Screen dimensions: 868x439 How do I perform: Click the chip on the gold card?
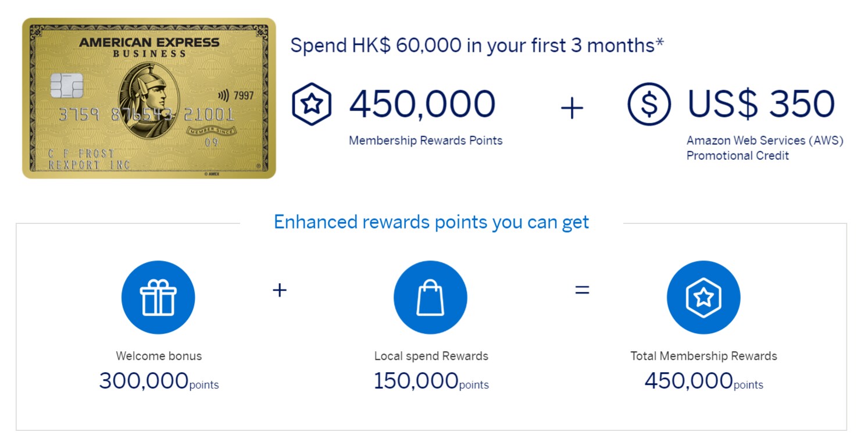(66, 86)
